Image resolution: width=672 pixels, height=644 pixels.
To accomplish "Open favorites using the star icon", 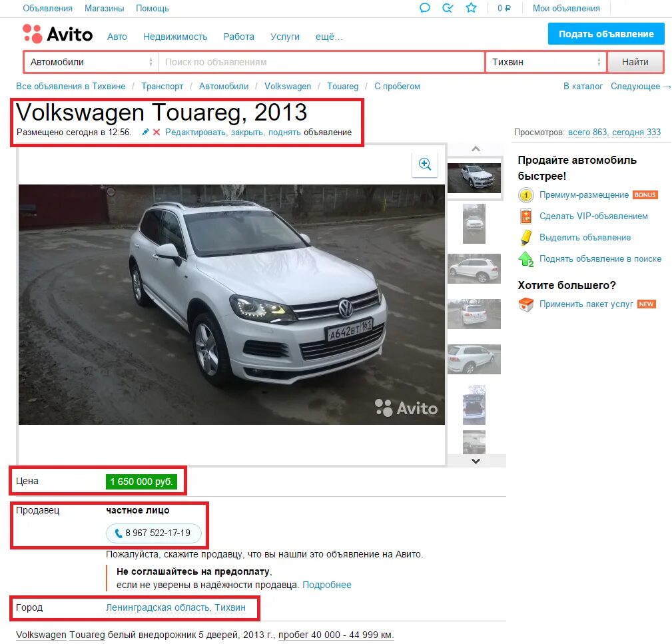I will pos(471,8).
